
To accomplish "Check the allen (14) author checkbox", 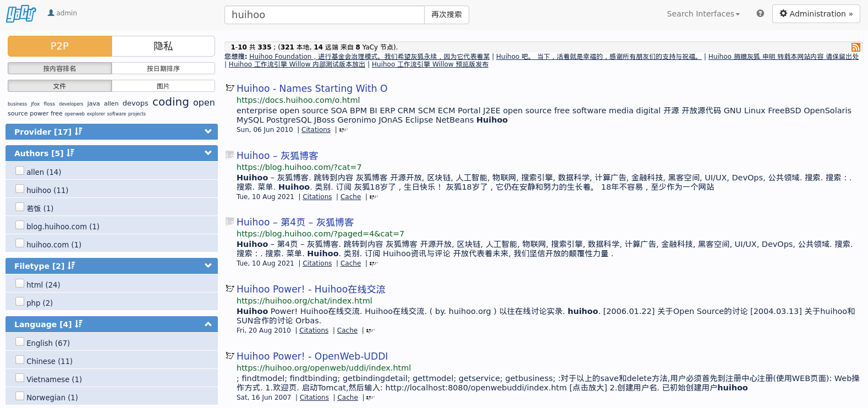I will tap(20, 171).
